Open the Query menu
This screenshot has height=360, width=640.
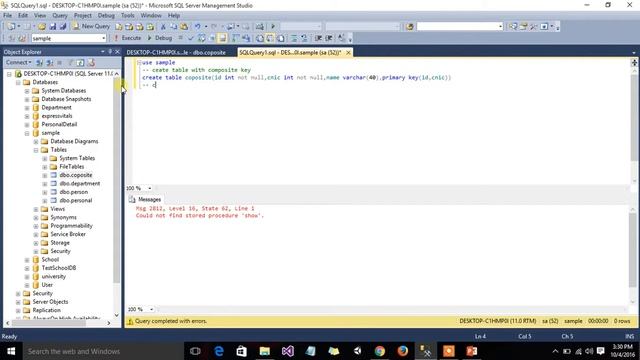(x=60, y=16)
